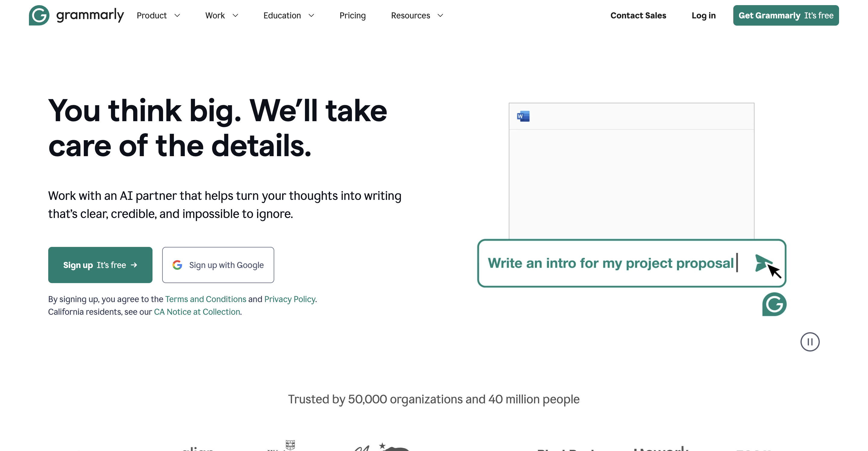868x451 pixels.
Task: Open the Pricing page
Action: (352, 15)
